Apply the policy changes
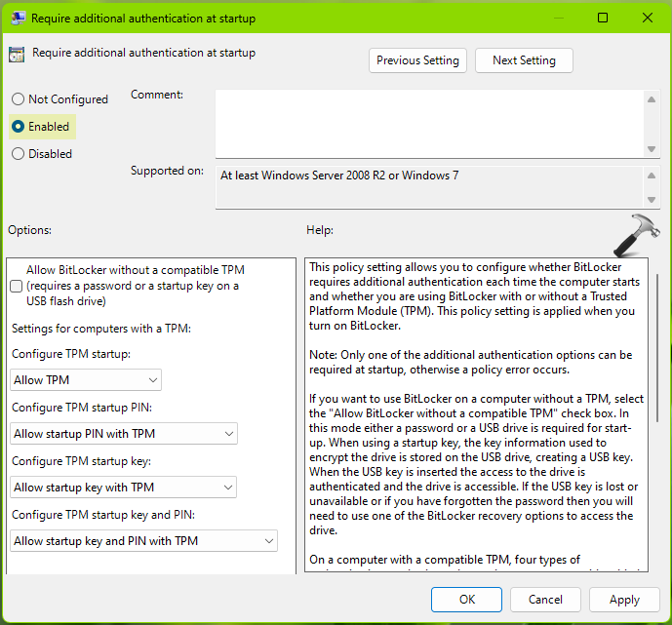 (x=624, y=600)
